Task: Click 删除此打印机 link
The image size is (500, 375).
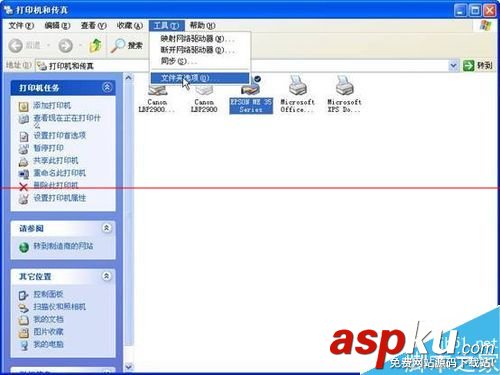Action: tap(56, 185)
